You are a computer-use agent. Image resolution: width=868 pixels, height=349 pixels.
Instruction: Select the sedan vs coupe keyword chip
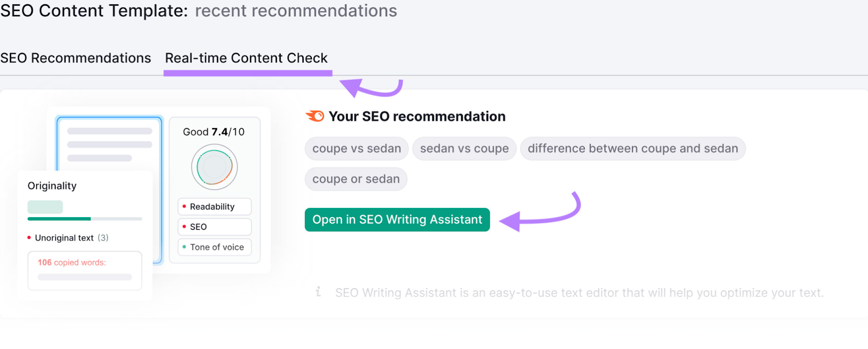point(464,148)
